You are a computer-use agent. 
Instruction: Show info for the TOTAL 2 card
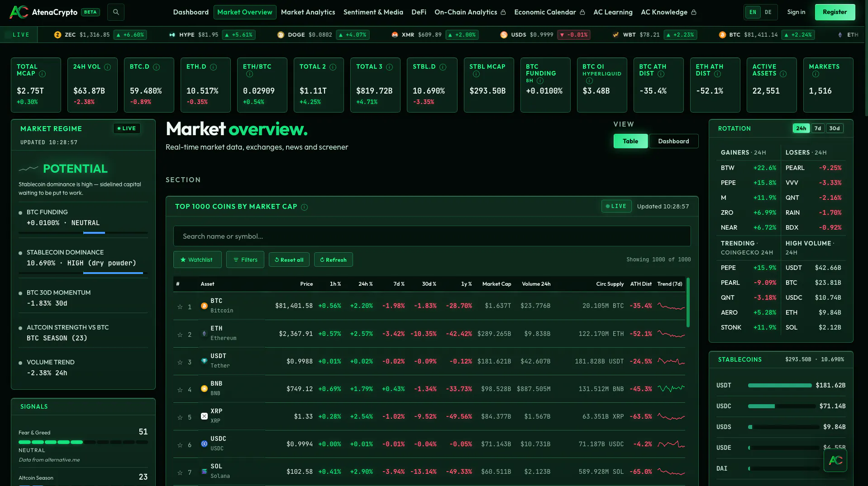(x=333, y=67)
